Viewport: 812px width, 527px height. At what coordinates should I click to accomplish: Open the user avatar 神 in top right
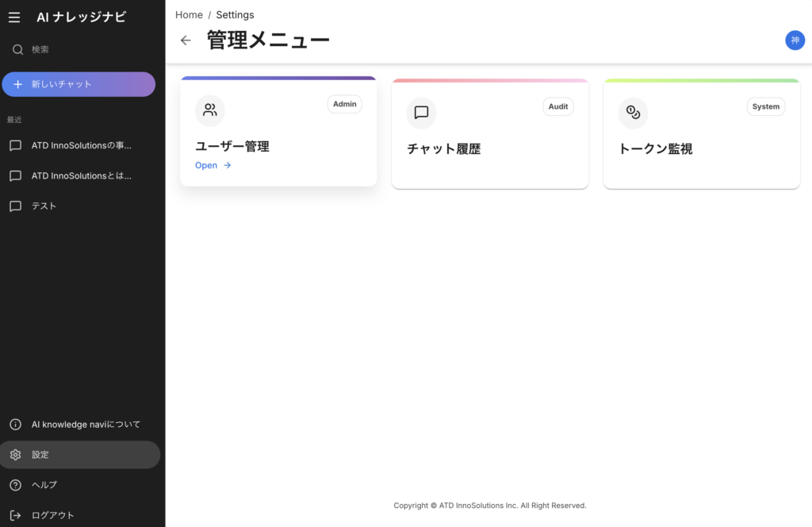click(x=795, y=40)
